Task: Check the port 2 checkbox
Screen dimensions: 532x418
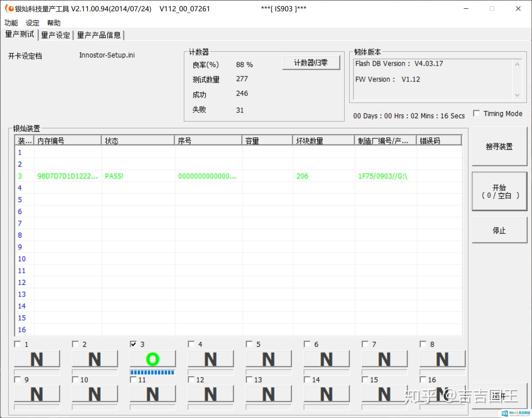Action: pos(76,344)
